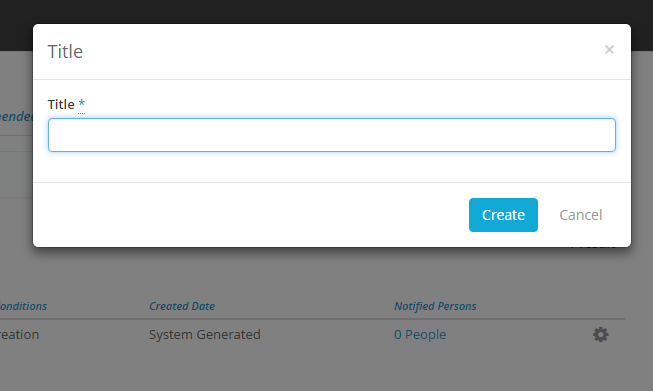Open the 0 People link

pos(420,334)
